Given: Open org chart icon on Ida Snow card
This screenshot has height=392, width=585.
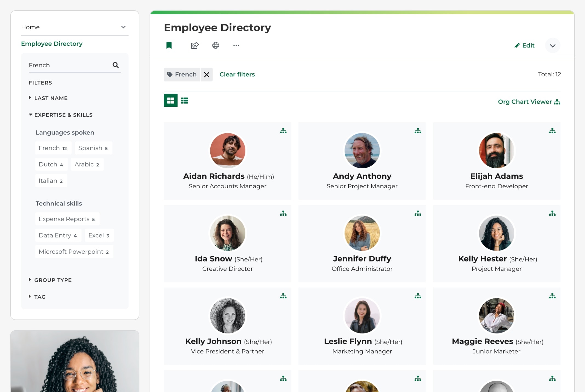Looking at the screenshot, I should point(283,213).
